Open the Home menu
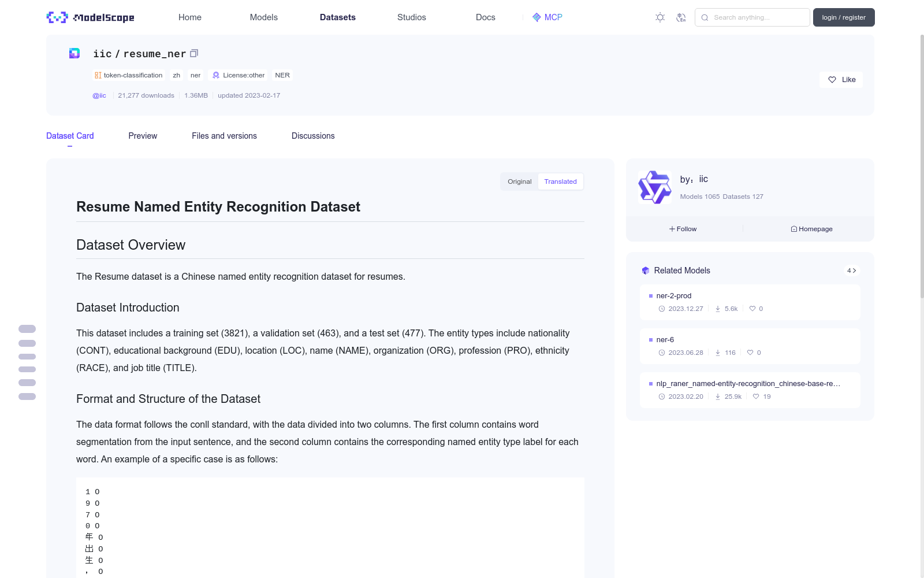This screenshot has height=578, width=924. pos(190,17)
